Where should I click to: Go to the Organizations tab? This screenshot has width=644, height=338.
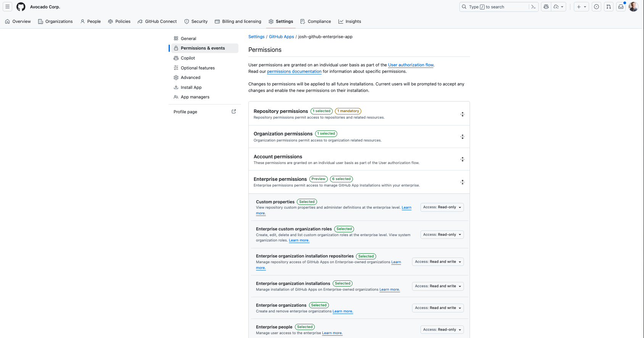tap(55, 21)
